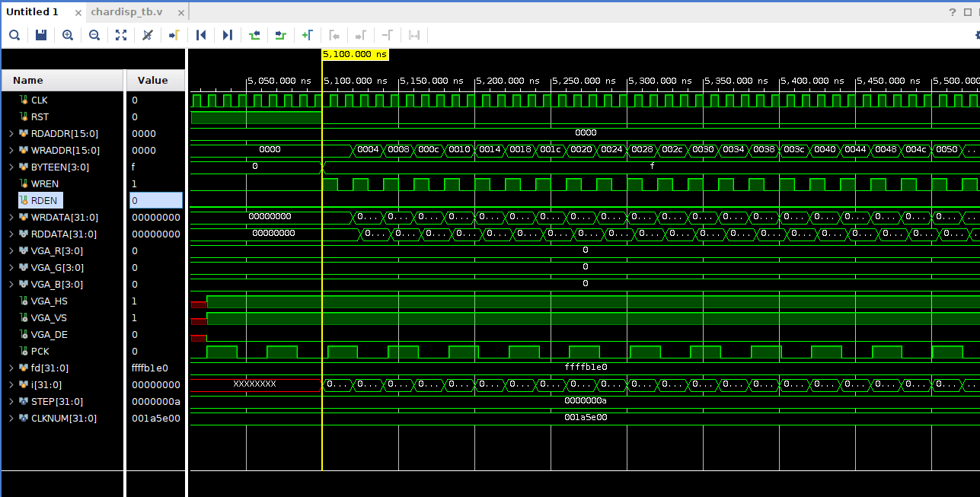Image resolution: width=980 pixels, height=497 pixels.
Task: Save the waveform configuration
Action: pos(41,35)
